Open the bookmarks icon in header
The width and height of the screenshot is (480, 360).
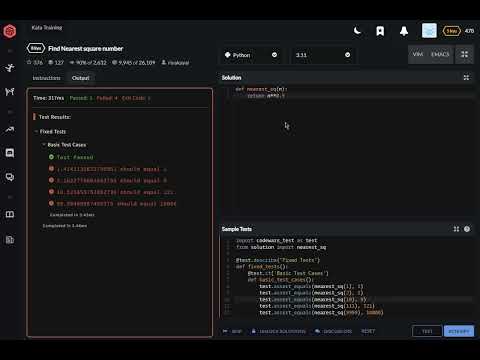(380, 31)
